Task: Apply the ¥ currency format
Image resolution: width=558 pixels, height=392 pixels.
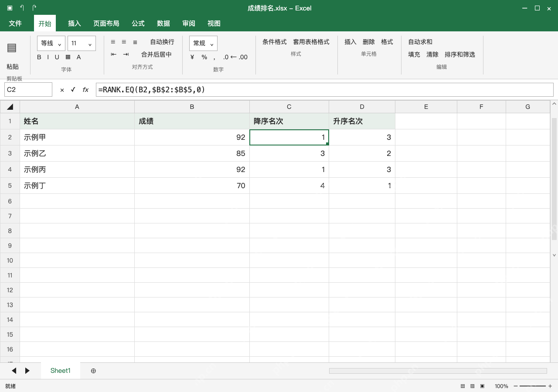Action: click(192, 57)
